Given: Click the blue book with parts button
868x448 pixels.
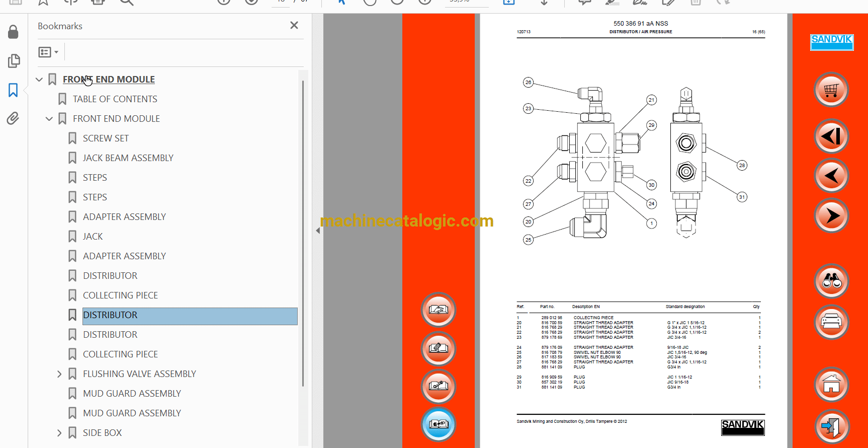Looking at the screenshot, I should tap(439, 424).
